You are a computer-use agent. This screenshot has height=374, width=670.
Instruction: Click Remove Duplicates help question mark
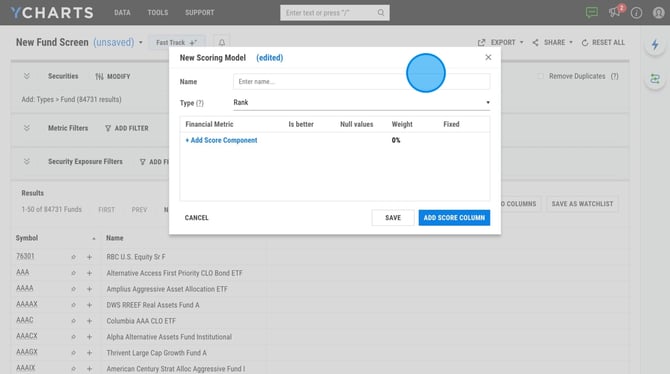tap(614, 76)
